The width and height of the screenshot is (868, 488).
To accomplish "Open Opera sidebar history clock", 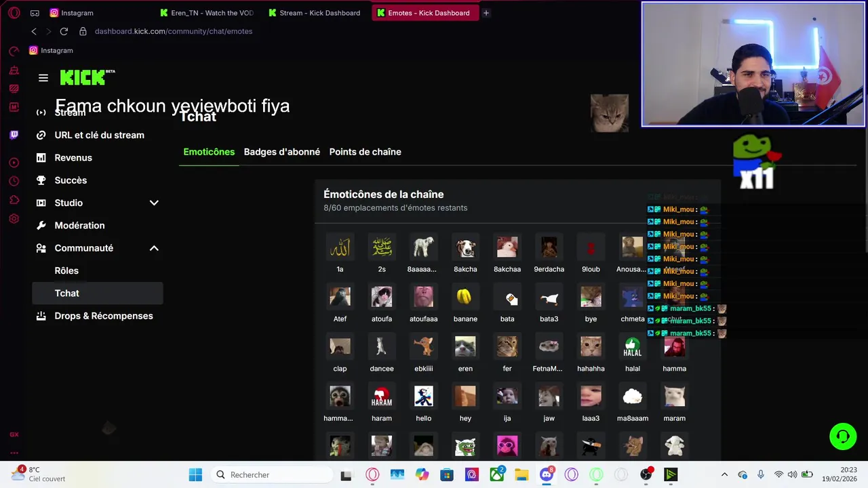I will [14, 181].
